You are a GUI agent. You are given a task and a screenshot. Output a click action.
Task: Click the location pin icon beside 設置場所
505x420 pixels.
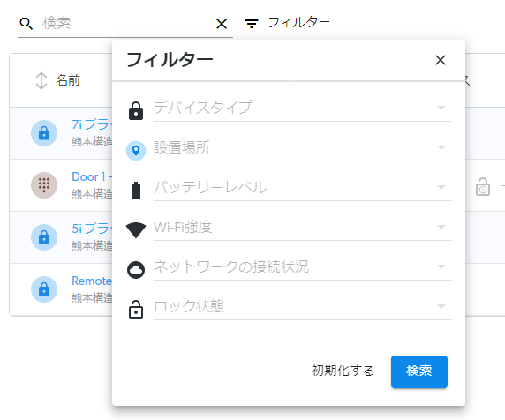pyautogui.click(x=136, y=151)
